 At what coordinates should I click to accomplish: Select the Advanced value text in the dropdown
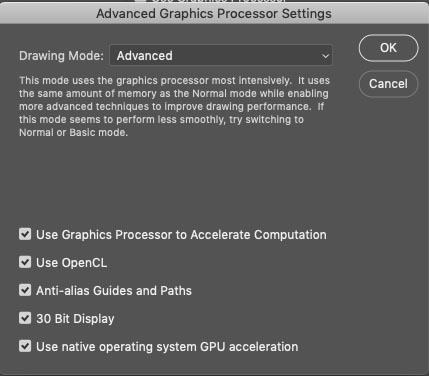pos(145,56)
